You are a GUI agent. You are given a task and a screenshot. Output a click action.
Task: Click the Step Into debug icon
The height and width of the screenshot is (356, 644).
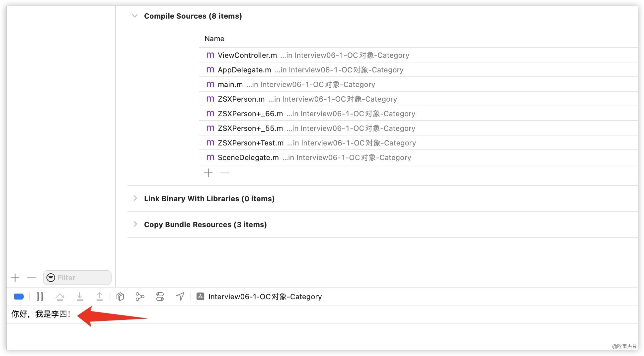[x=80, y=297]
